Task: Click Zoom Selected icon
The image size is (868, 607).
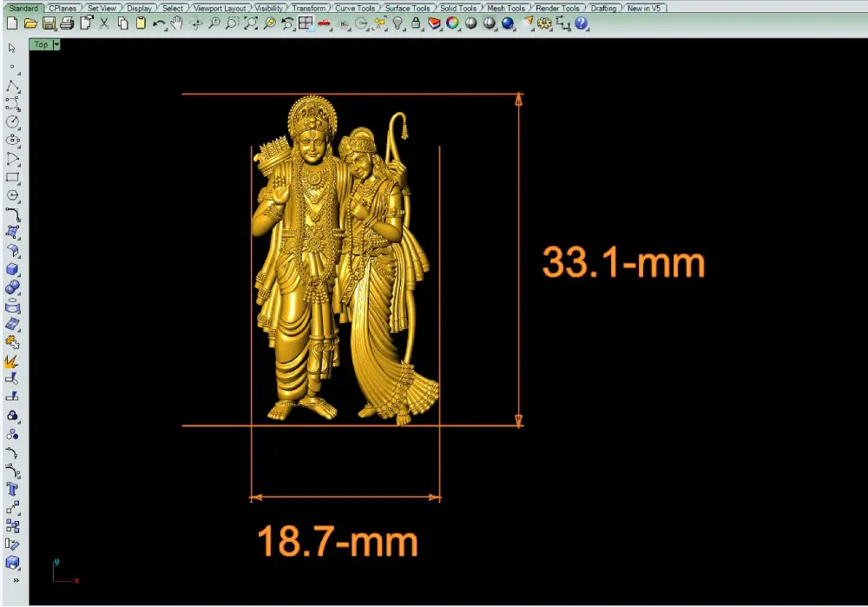Action: (x=269, y=23)
